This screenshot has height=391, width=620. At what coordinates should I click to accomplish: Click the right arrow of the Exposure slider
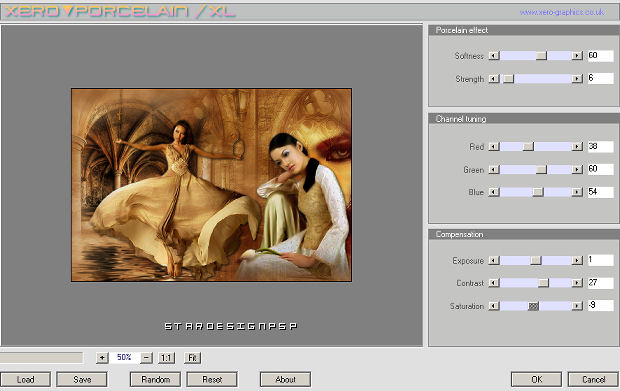(x=577, y=260)
